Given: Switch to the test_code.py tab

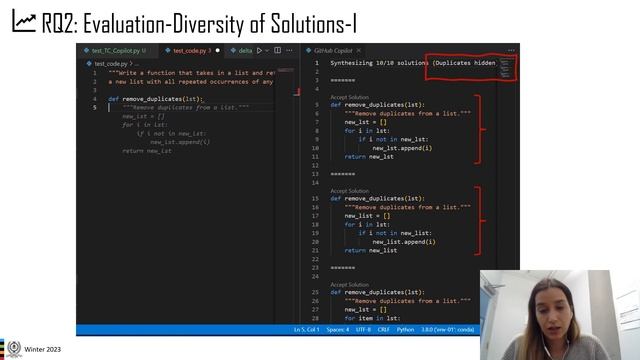Looking at the screenshot, I should click(x=192, y=51).
